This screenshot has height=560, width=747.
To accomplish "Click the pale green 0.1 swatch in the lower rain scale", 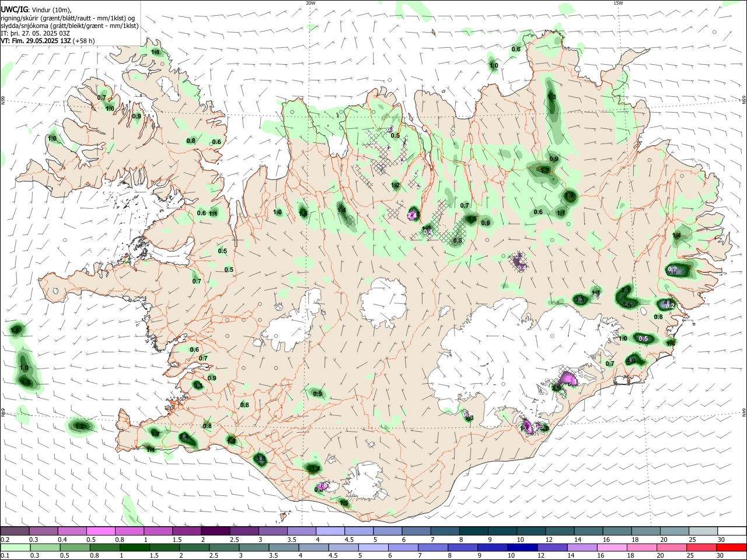I will (x=15, y=547).
